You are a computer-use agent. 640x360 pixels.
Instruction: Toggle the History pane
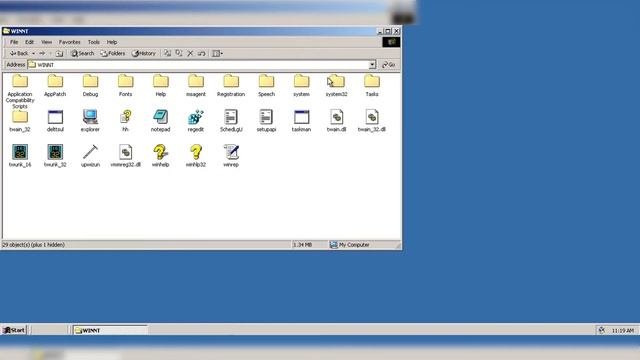pos(144,53)
